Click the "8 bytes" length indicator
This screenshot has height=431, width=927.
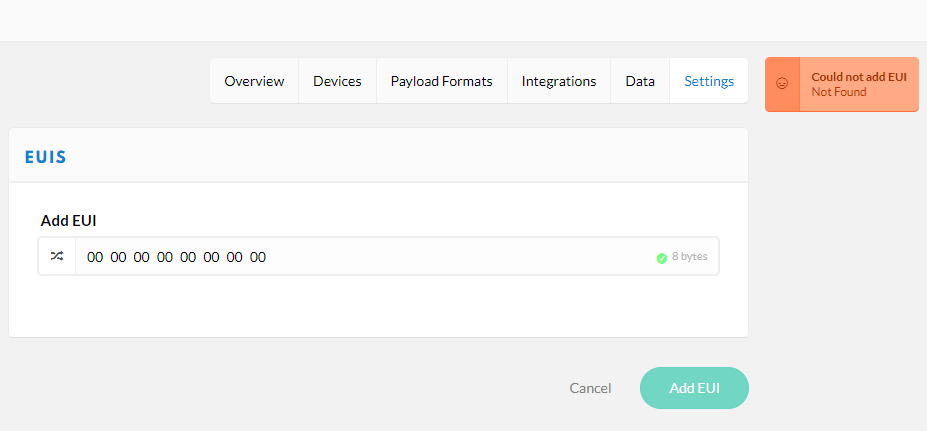point(689,257)
